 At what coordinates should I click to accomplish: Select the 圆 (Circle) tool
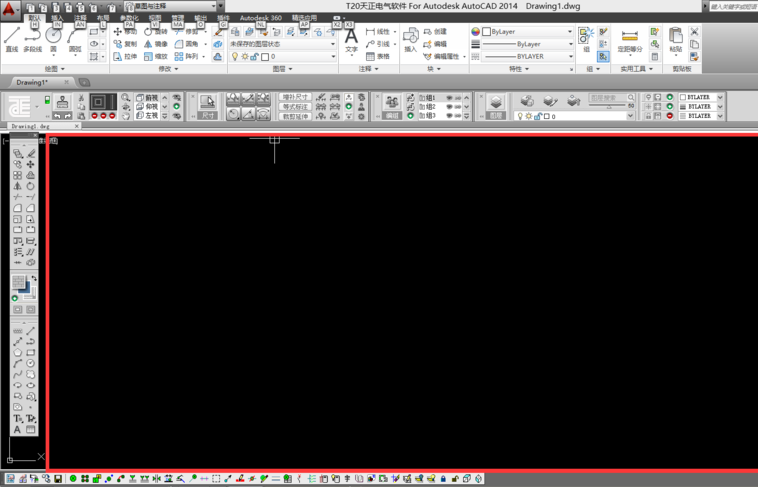[54, 39]
